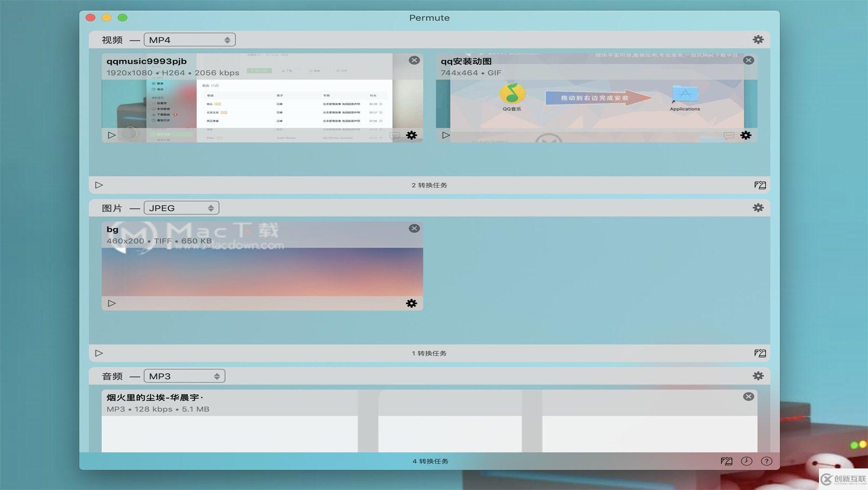Click the '460x200 • TIFF • 650 KB' info

point(159,241)
